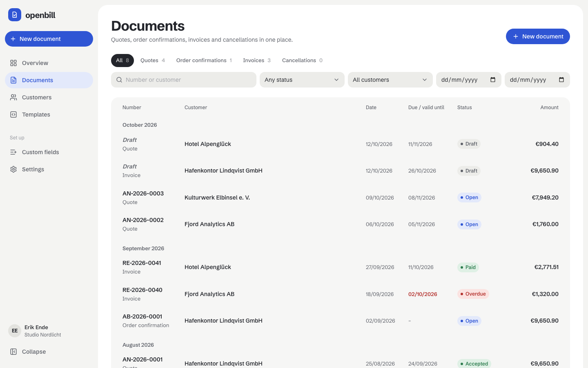Click the top-right New document button
Image resolution: width=588 pixels, height=368 pixels.
click(538, 36)
